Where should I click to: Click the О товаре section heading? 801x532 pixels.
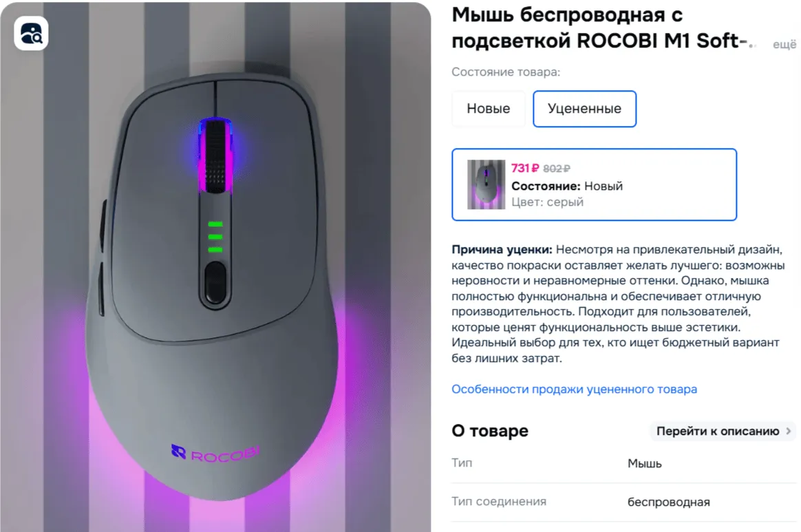(490, 431)
